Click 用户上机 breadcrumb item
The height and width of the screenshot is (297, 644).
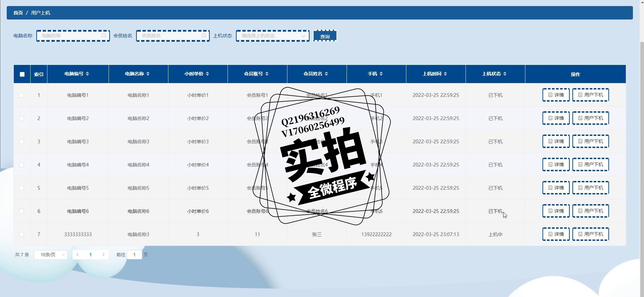tap(41, 13)
